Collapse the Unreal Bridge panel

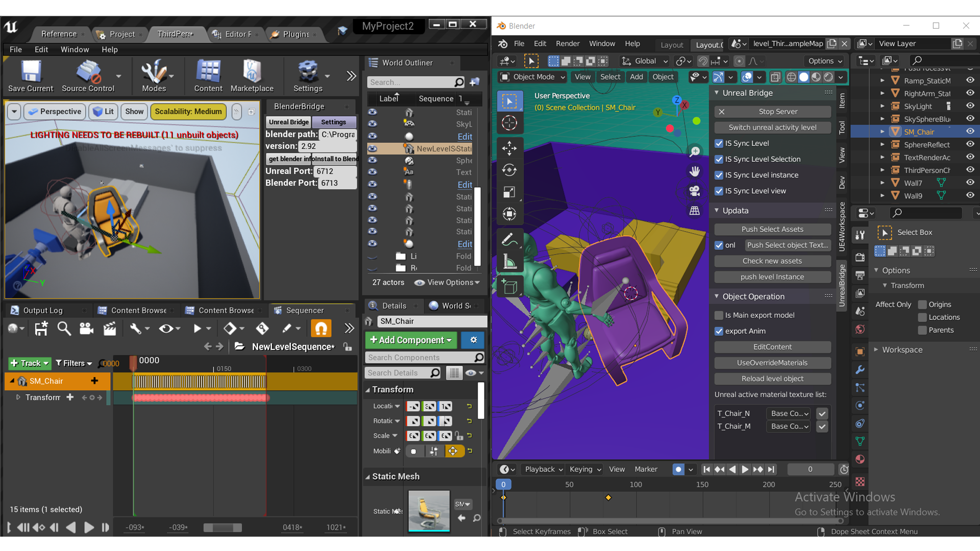[717, 93]
